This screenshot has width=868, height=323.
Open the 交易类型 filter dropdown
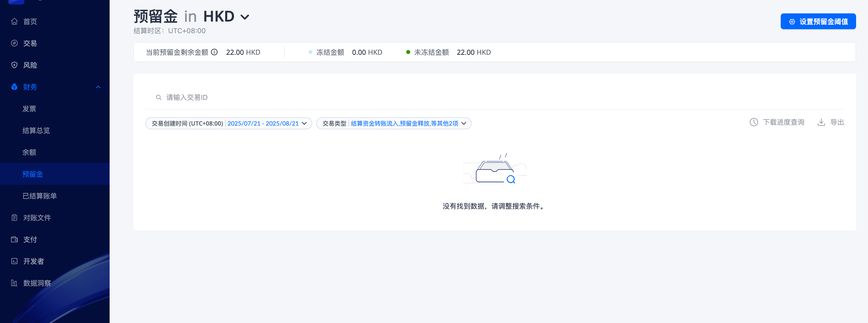coord(394,124)
